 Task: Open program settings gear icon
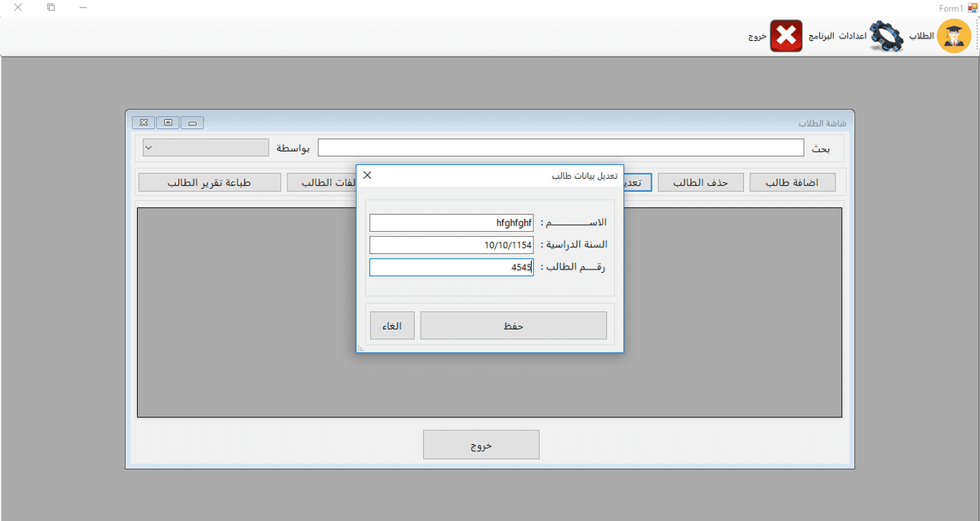[x=887, y=37]
